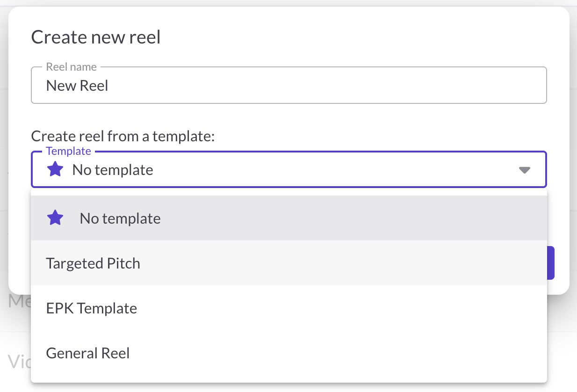Pick the EPK Template option
Viewport: 577px width, 392px height.
pos(92,308)
